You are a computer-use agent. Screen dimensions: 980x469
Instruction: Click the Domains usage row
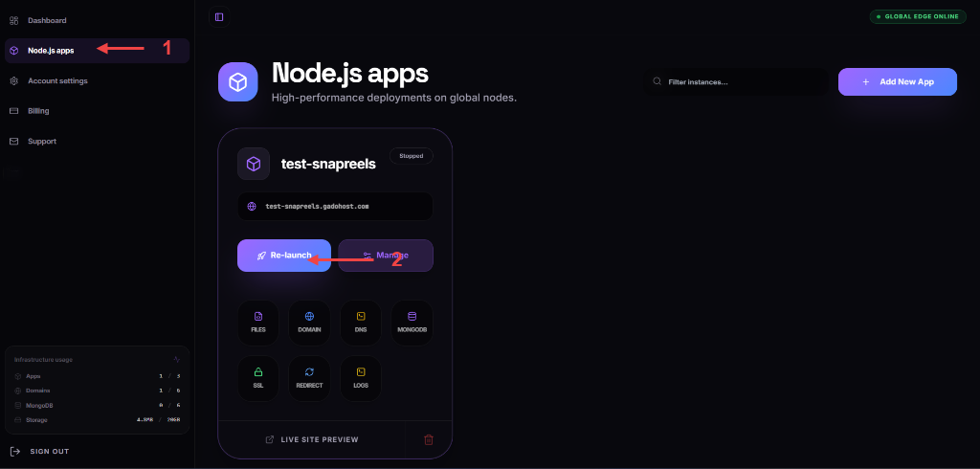point(97,391)
